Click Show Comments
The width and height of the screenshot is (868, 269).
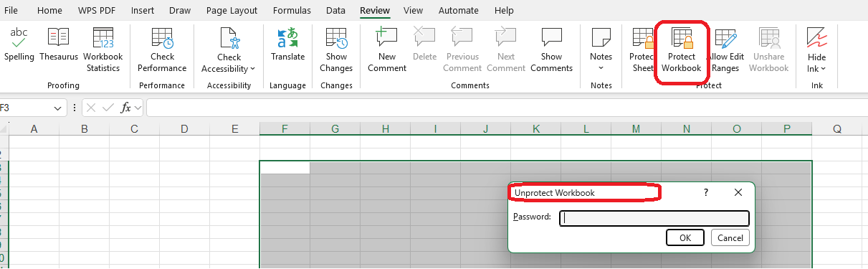551,50
